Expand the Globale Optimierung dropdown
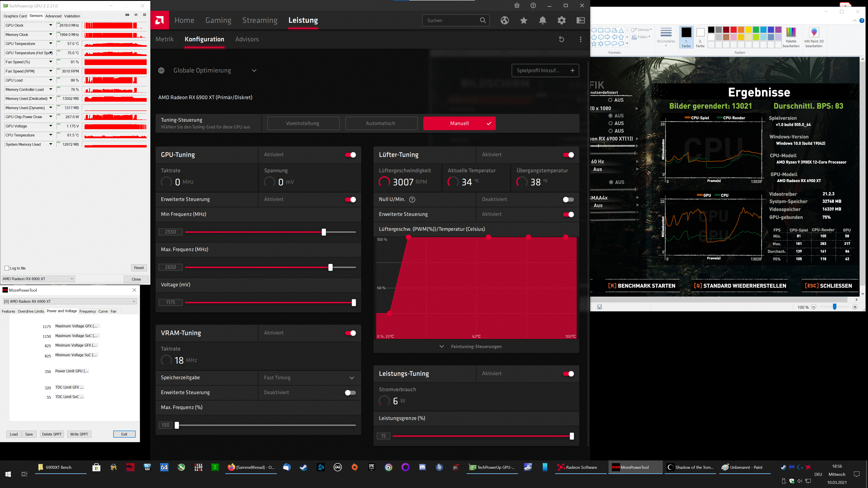 [254, 70]
